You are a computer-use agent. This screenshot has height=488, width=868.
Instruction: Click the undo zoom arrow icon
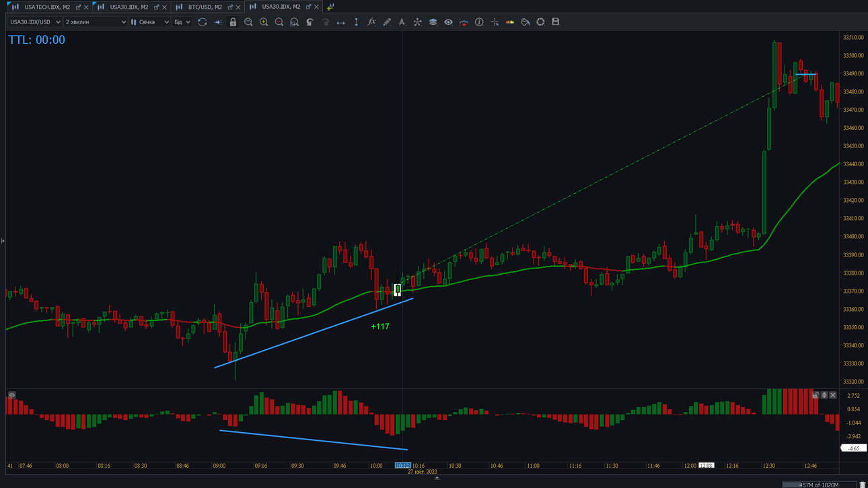[x=310, y=22]
